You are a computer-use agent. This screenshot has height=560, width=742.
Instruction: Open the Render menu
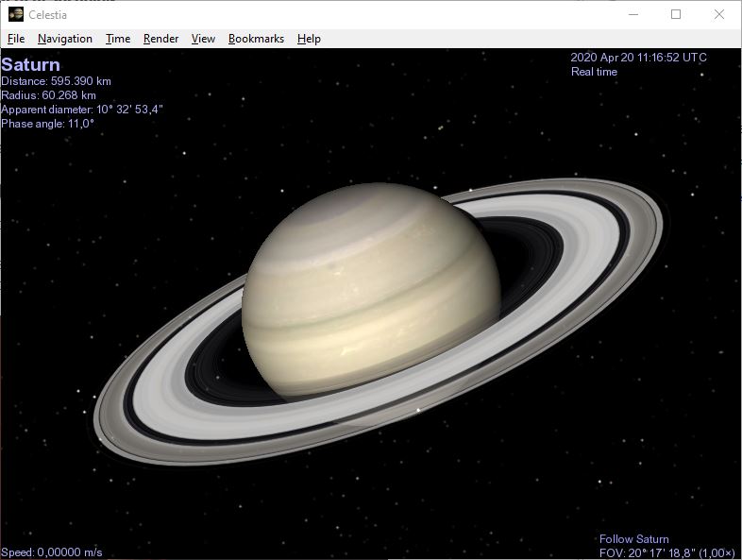coord(160,39)
